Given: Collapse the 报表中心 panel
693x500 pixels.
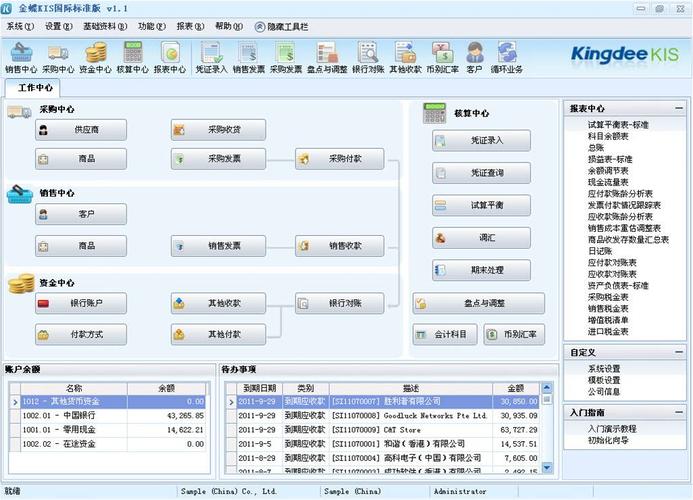Looking at the screenshot, I should tap(679, 108).
